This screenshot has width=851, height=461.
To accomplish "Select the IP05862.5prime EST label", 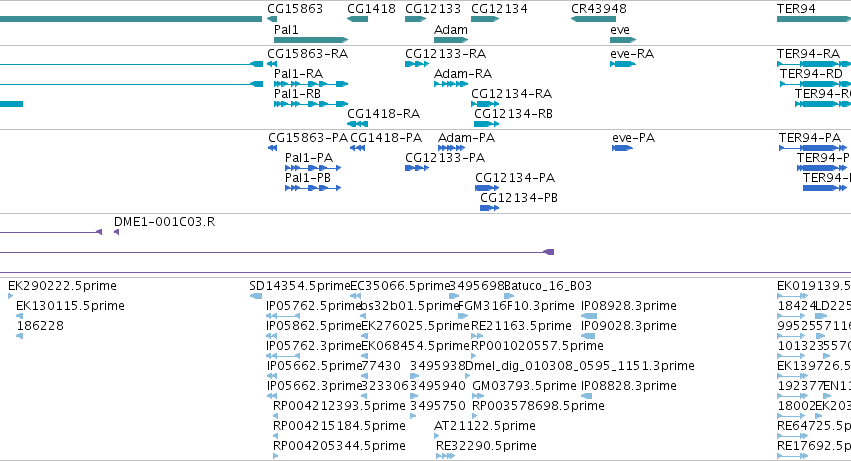I will (x=314, y=326).
